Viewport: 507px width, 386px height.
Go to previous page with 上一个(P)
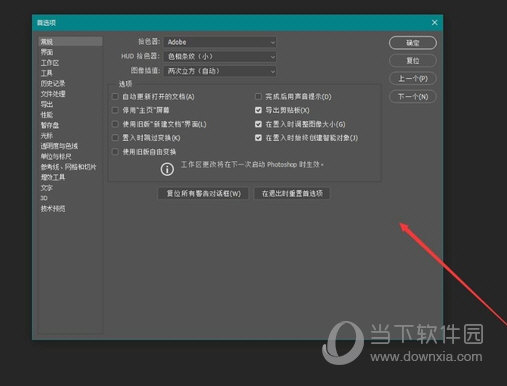pos(413,79)
